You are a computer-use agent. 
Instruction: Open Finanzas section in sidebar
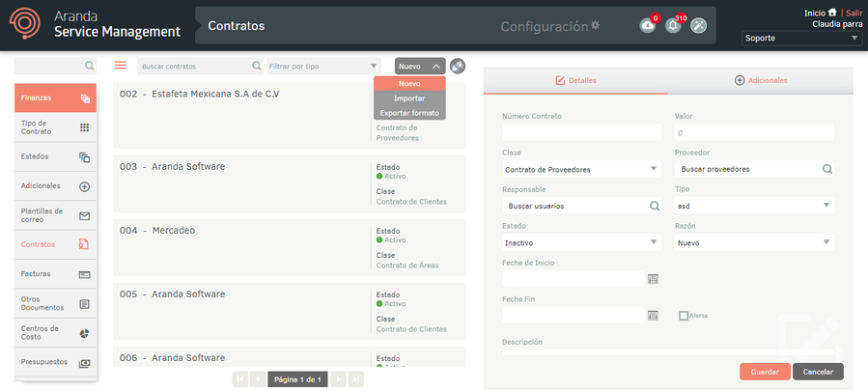tap(55, 98)
